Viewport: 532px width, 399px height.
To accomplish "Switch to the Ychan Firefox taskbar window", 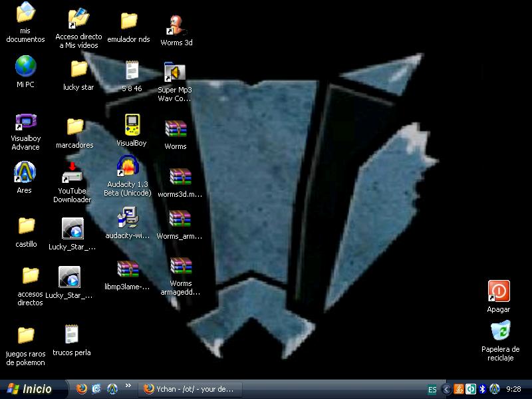I will point(190,389).
